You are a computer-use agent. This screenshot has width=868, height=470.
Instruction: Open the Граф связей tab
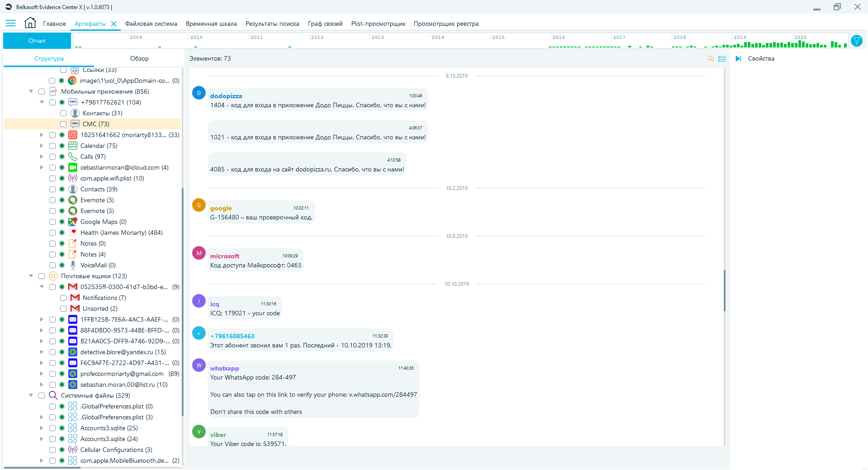325,24
